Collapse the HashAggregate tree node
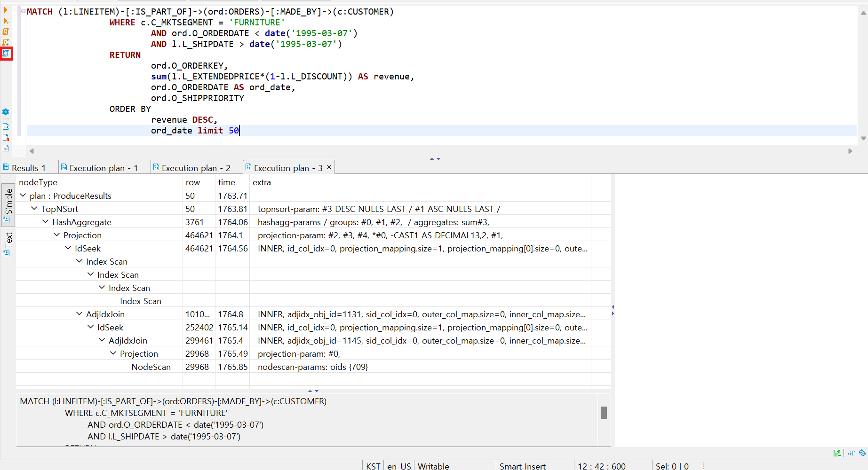The width and height of the screenshot is (868, 470). click(45, 222)
